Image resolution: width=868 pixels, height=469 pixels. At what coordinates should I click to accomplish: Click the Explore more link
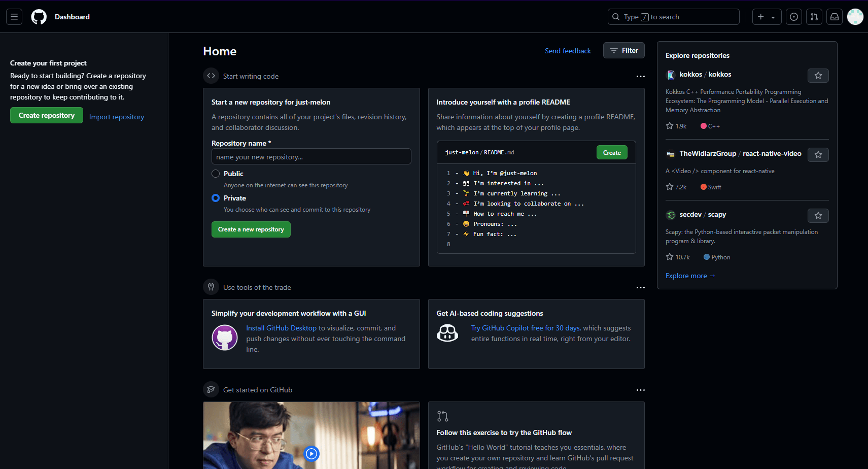pos(690,276)
